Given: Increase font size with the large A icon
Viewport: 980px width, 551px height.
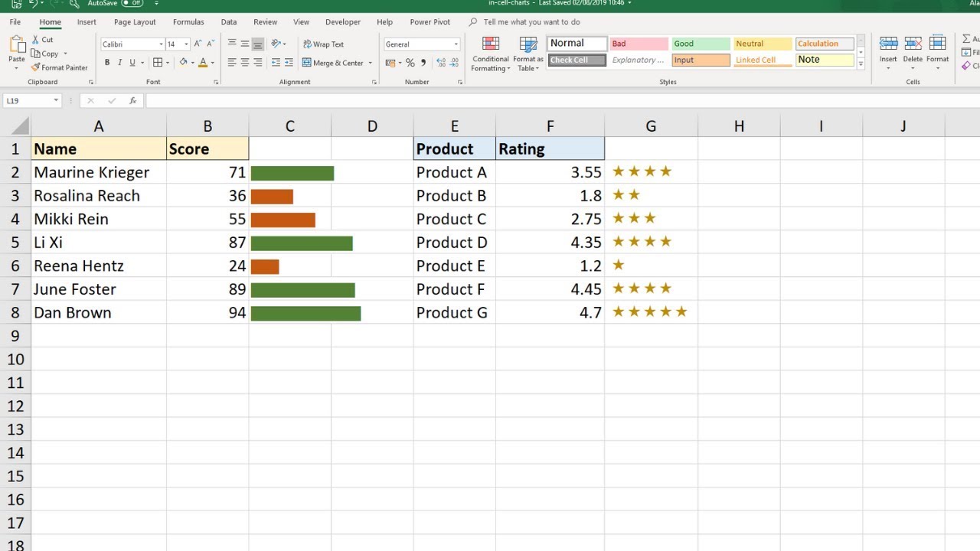Looking at the screenshot, I should [198, 44].
